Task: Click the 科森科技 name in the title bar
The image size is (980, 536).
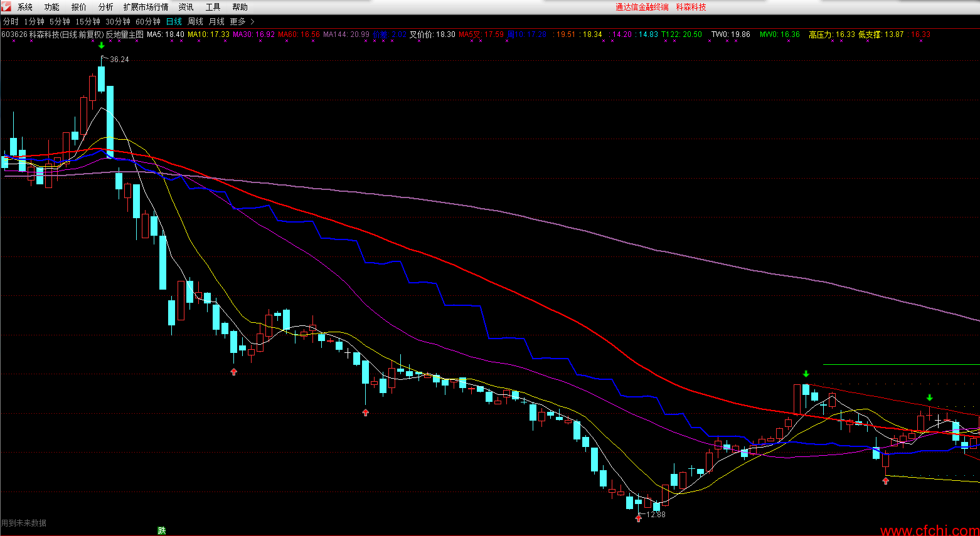Action: pos(691,8)
